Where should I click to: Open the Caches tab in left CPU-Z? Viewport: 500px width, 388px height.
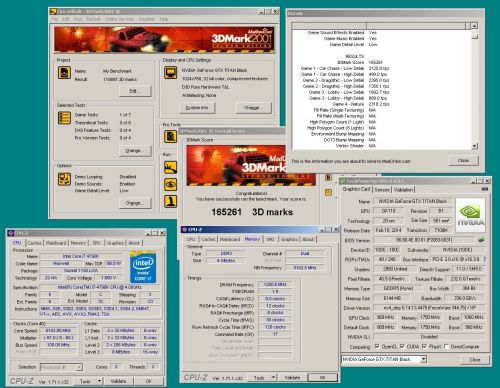point(34,243)
